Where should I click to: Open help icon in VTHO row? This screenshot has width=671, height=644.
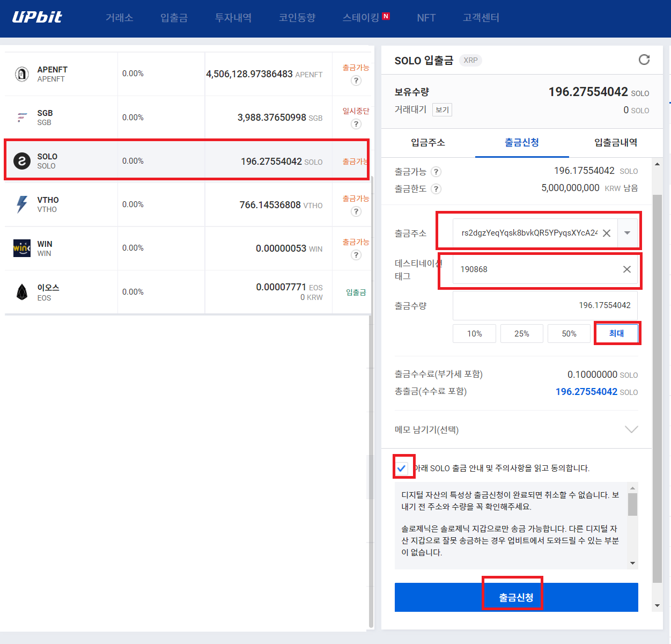point(356,211)
